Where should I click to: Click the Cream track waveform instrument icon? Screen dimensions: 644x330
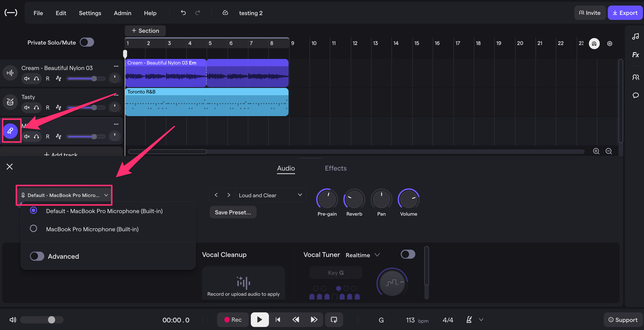click(x=10, y=73)
